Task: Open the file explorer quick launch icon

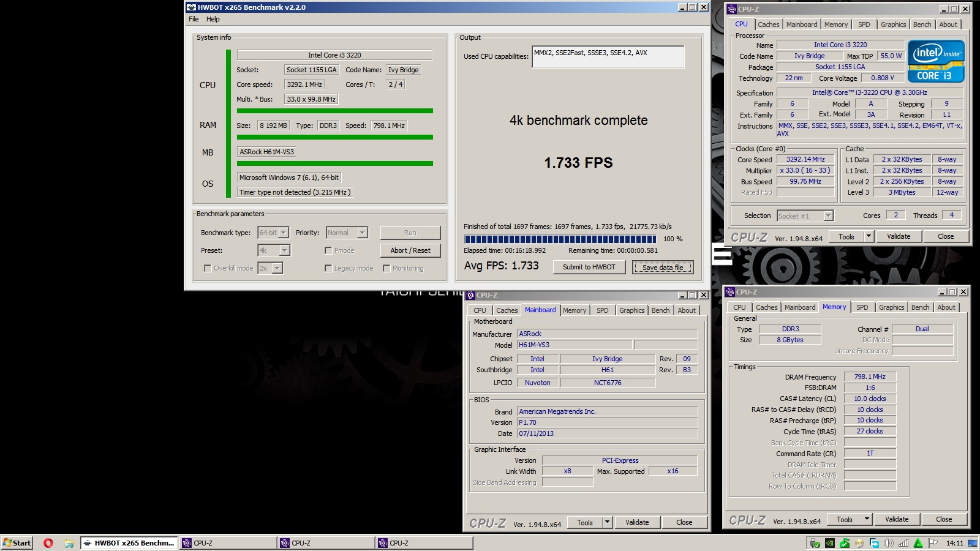Action: tap(69, 543)
